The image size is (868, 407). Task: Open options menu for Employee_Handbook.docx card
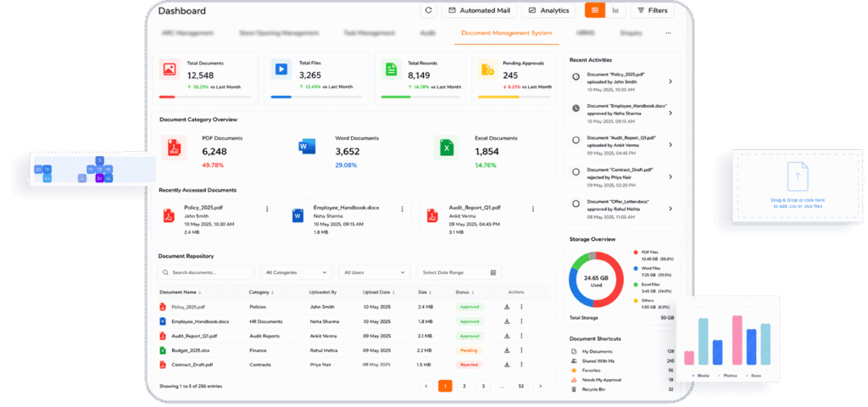tap(402, 209)
